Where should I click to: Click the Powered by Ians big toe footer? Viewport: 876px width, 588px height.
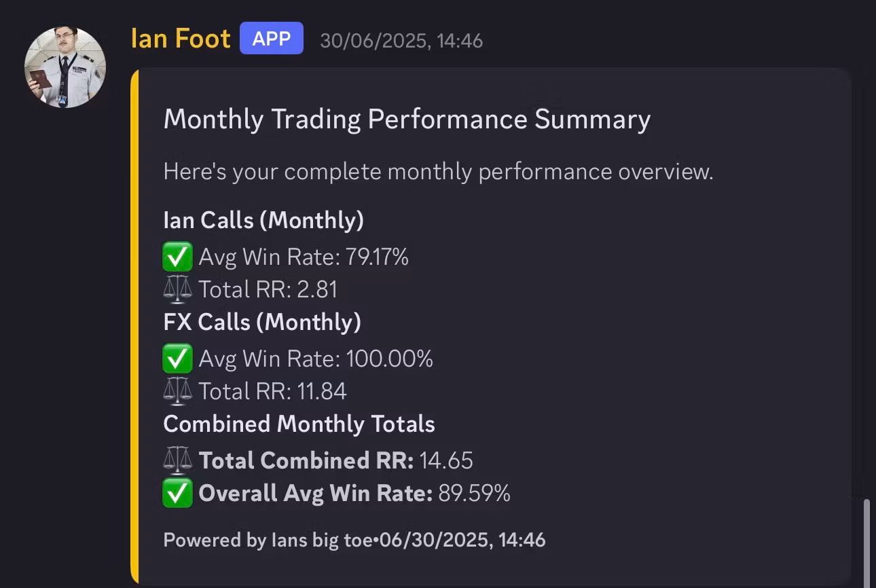pos(268,540)
